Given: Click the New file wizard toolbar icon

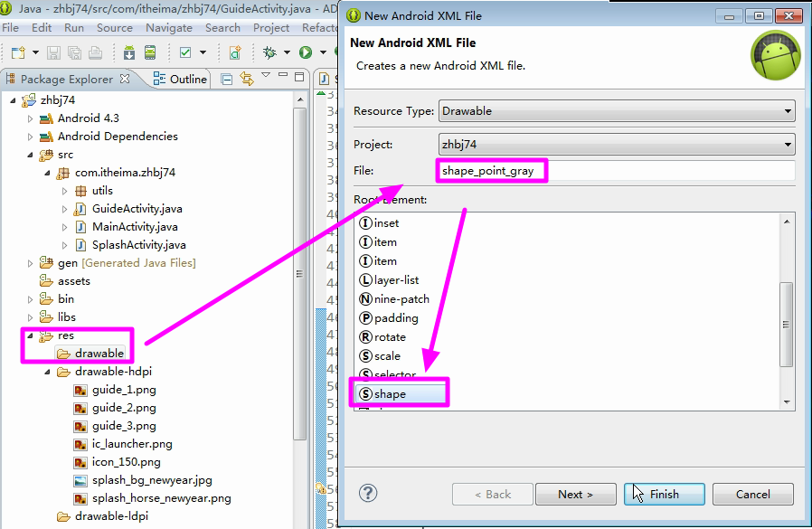Looking at the screenshot, I should [x=19, y=52].
